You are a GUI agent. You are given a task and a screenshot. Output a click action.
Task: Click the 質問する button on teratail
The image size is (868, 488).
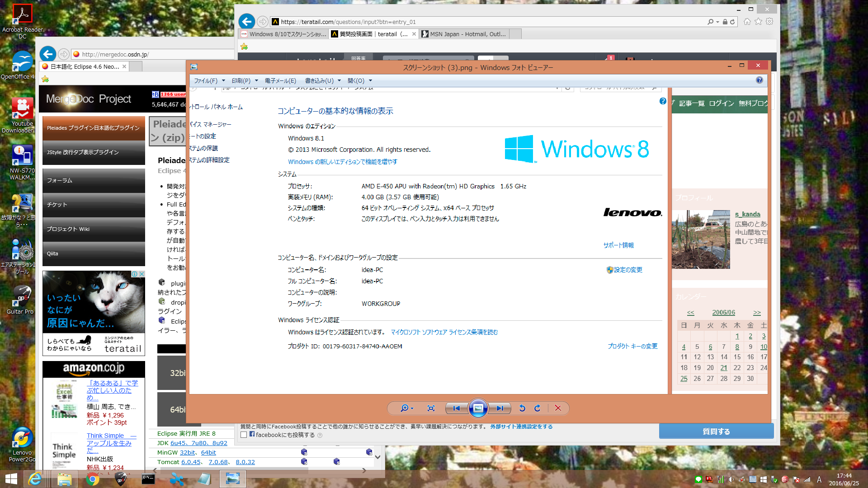[716, 431]
